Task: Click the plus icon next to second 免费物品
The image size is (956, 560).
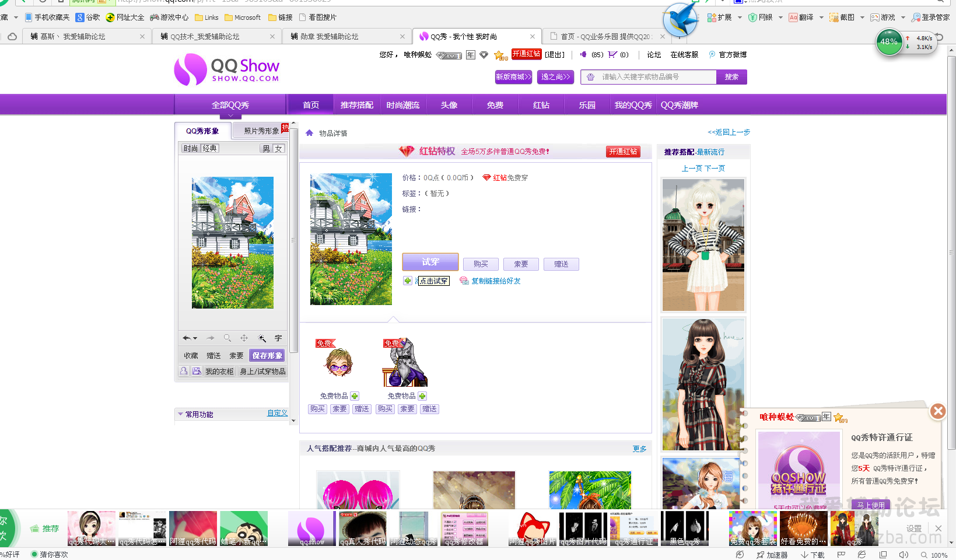Action: pyautogui.click(x=422, y=396)
